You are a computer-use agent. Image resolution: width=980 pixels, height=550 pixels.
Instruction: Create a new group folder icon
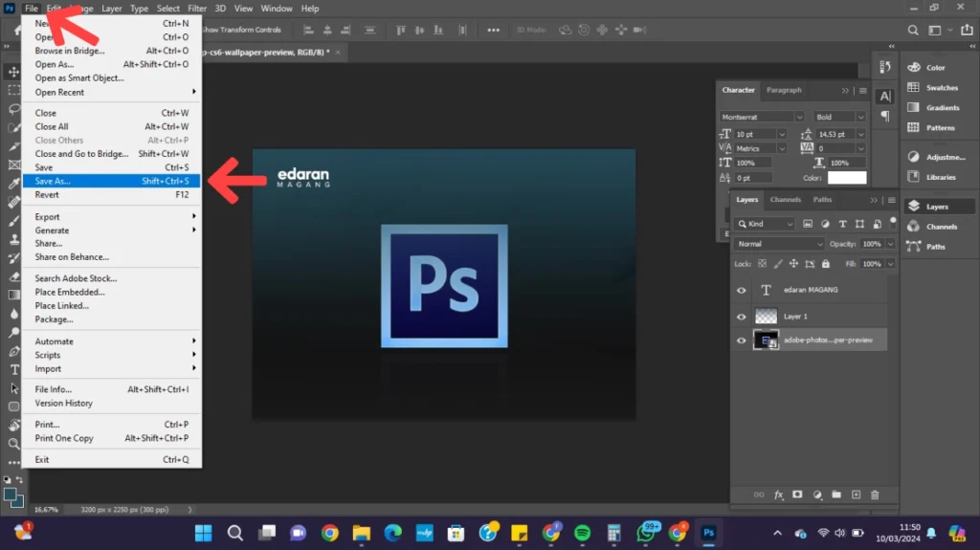836,495
